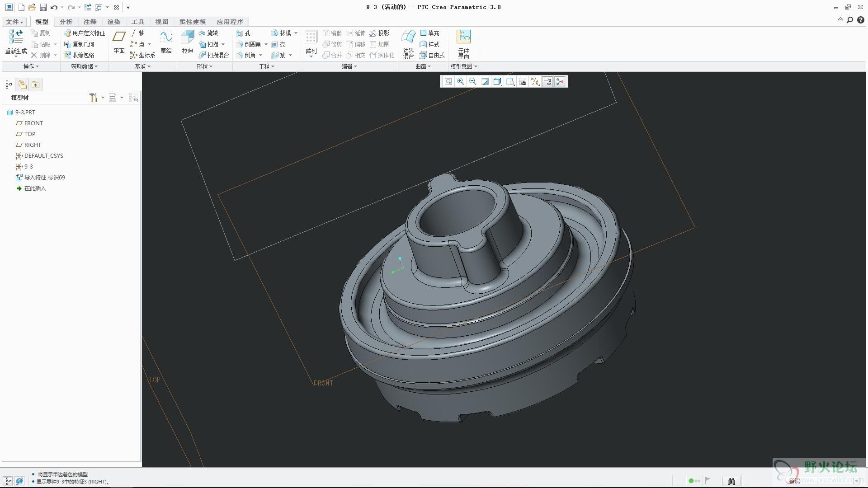
Task: Toggle annotation display in graphics toolbar
Action: (x=547, y=81)
